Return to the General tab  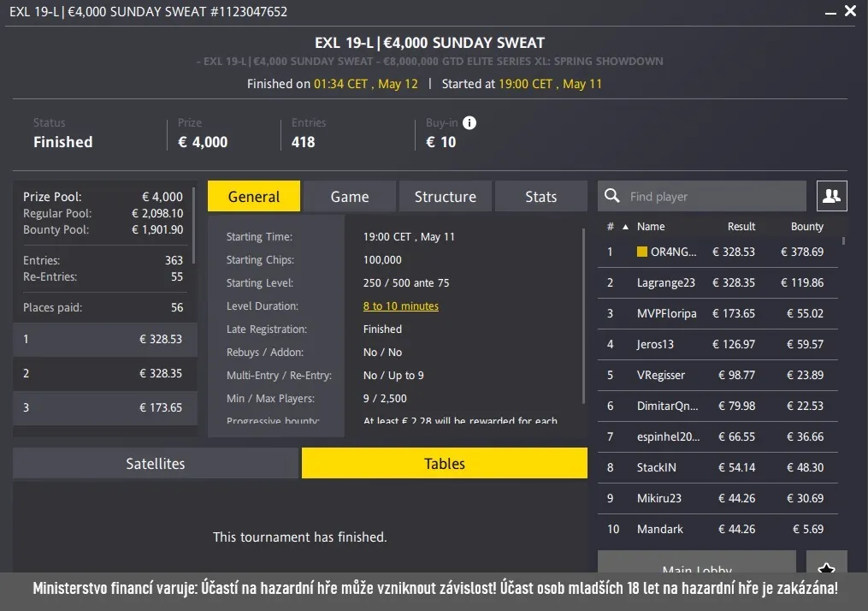click(x=253, y=195)
